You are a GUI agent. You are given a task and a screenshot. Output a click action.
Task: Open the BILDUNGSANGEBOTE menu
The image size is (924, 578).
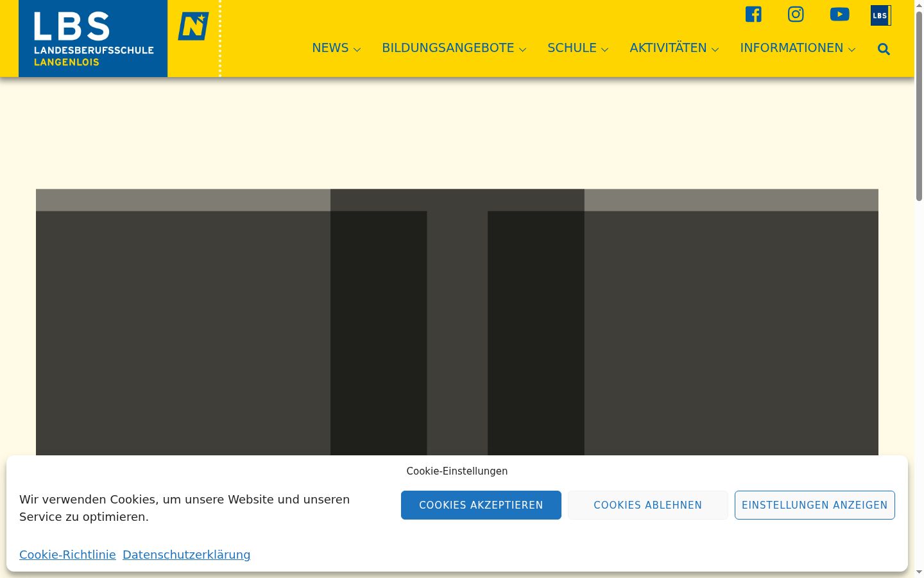448,48
